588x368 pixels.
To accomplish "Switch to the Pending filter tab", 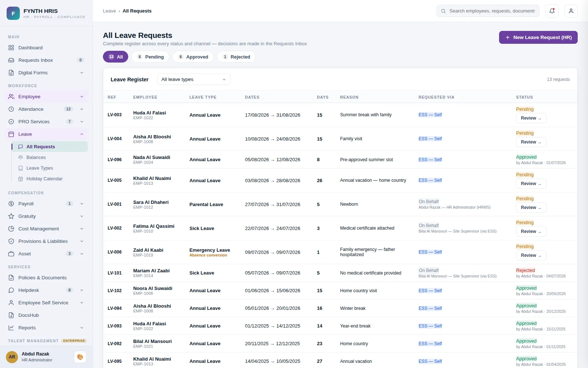I will point(150,57).
